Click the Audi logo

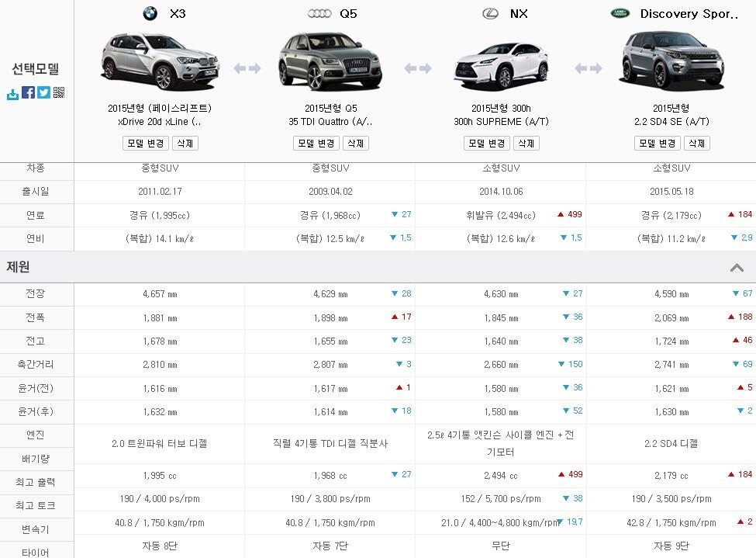point(319,13)
